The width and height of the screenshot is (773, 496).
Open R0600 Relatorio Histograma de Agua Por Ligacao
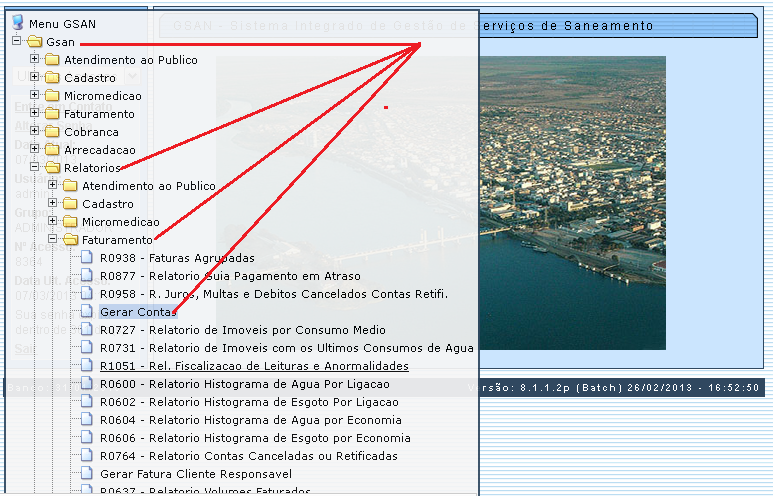(x=243, y=384)
